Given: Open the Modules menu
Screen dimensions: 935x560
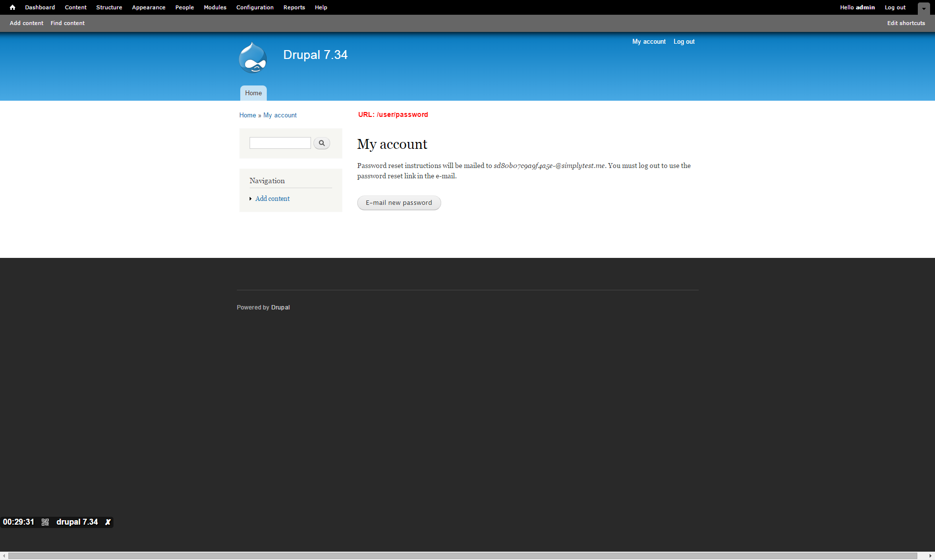Looking at the screenshot, I should coord(215,7).
